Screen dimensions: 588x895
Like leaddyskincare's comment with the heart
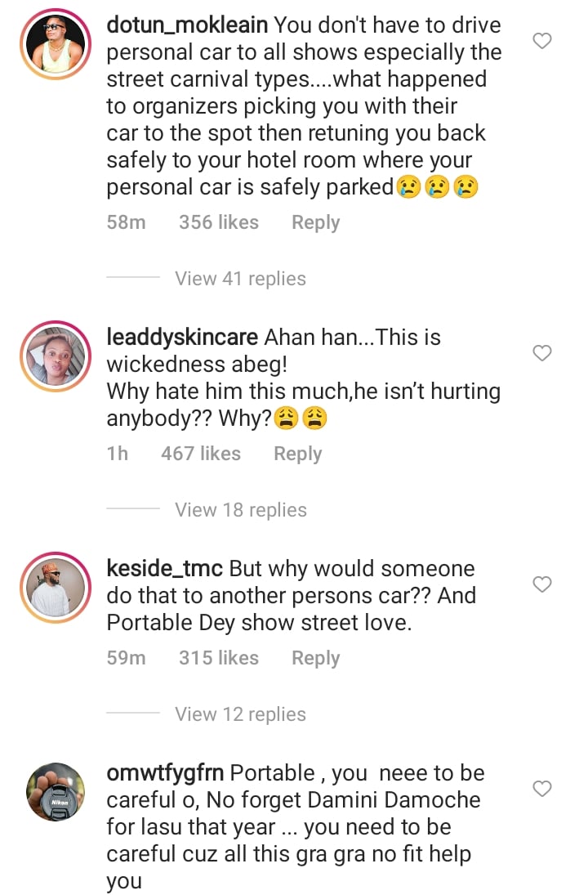point(541,353)
